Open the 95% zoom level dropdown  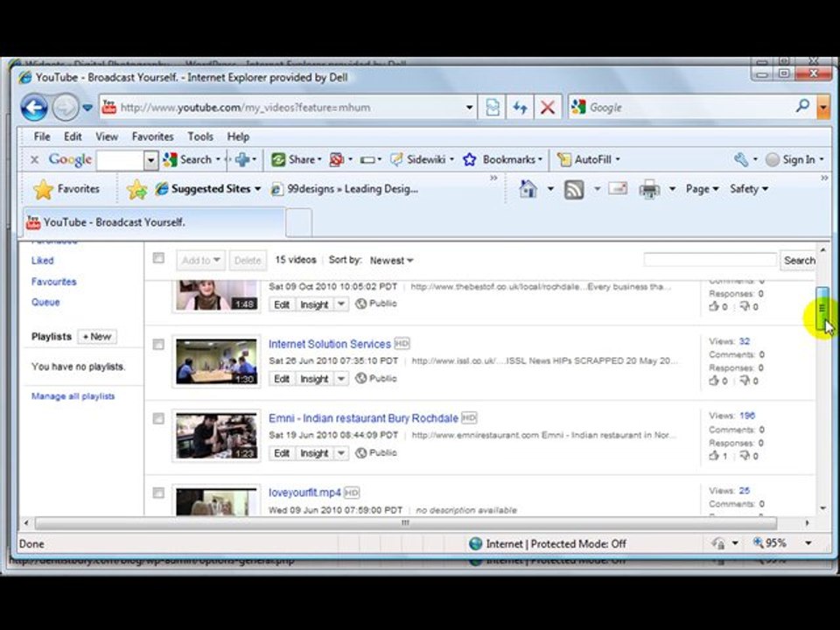pyautogui.click(x=808, y=543)
